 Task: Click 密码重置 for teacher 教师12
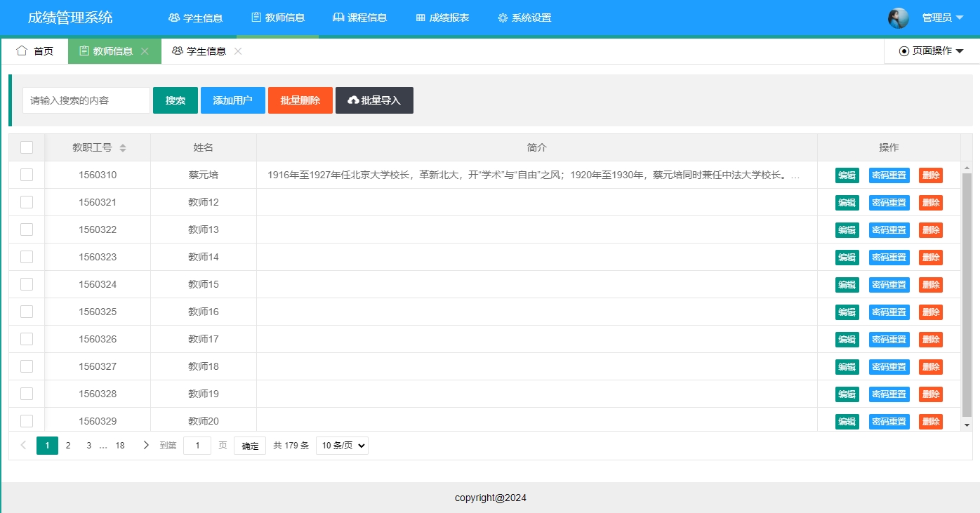[x=889, y=202]
